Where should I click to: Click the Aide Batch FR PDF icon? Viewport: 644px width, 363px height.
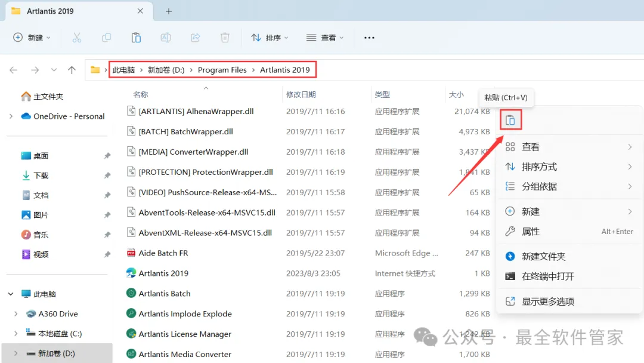[x=131, y=253]
